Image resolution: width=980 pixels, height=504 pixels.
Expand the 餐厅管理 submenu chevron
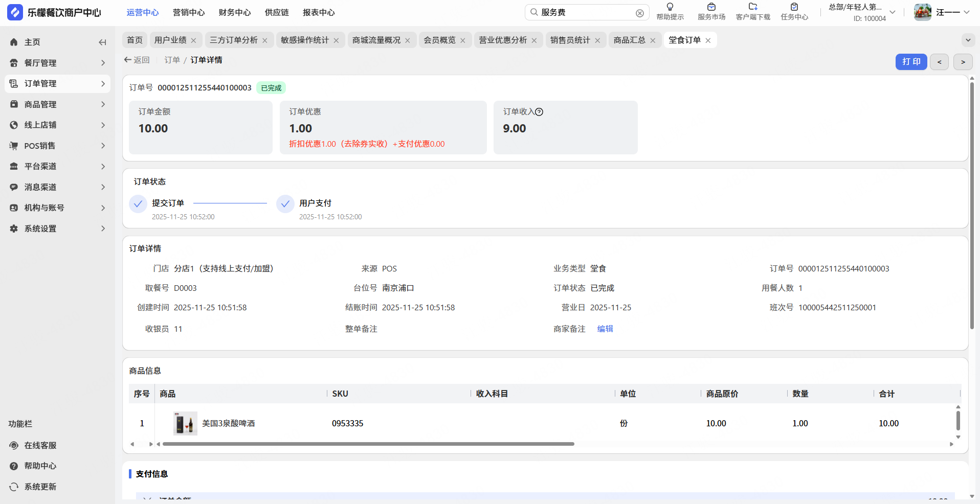103,63
